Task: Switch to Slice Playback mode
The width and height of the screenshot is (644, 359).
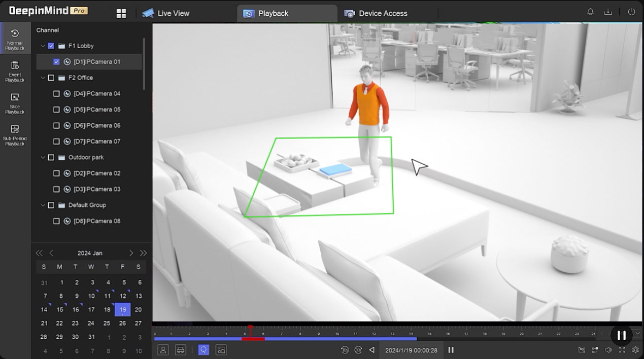Action: tap(15, 103)
